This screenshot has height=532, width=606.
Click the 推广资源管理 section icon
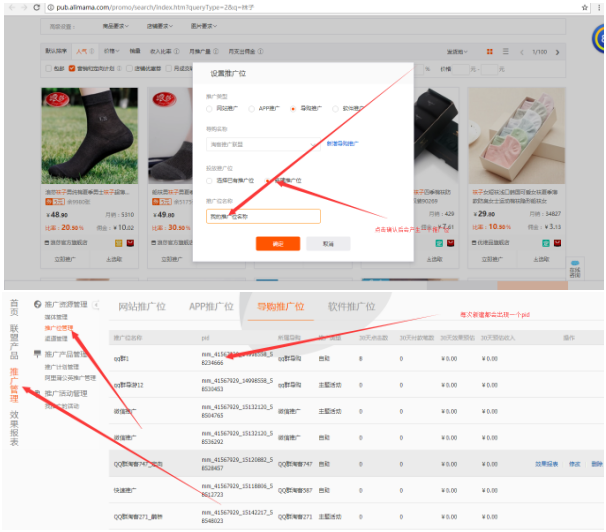pos(39,304)
